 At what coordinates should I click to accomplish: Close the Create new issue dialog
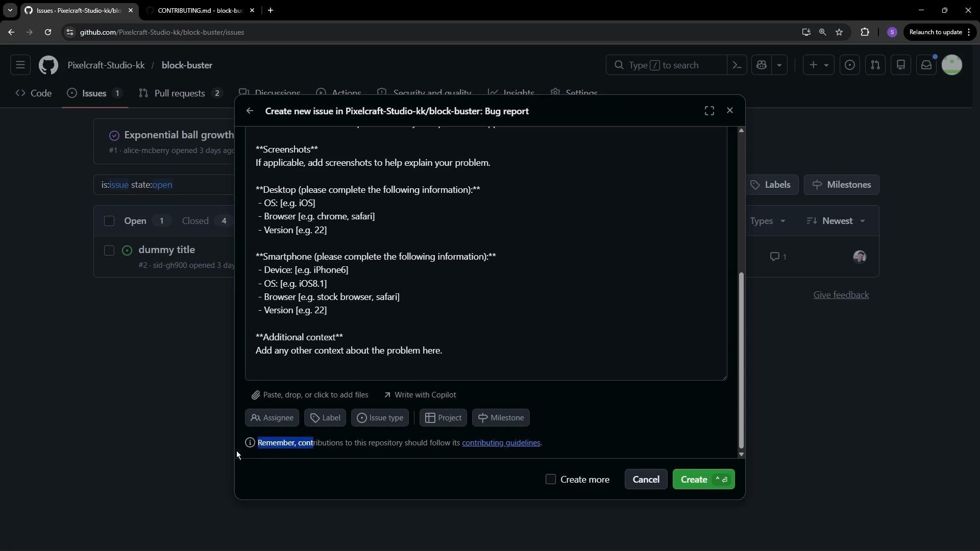tap(730, 111)
